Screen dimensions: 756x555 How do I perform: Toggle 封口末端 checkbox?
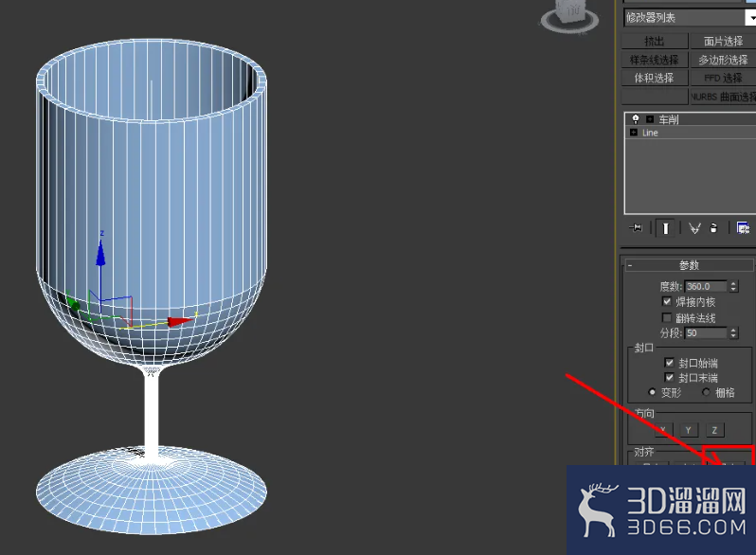pyautogui.click(x=669, y=377)
